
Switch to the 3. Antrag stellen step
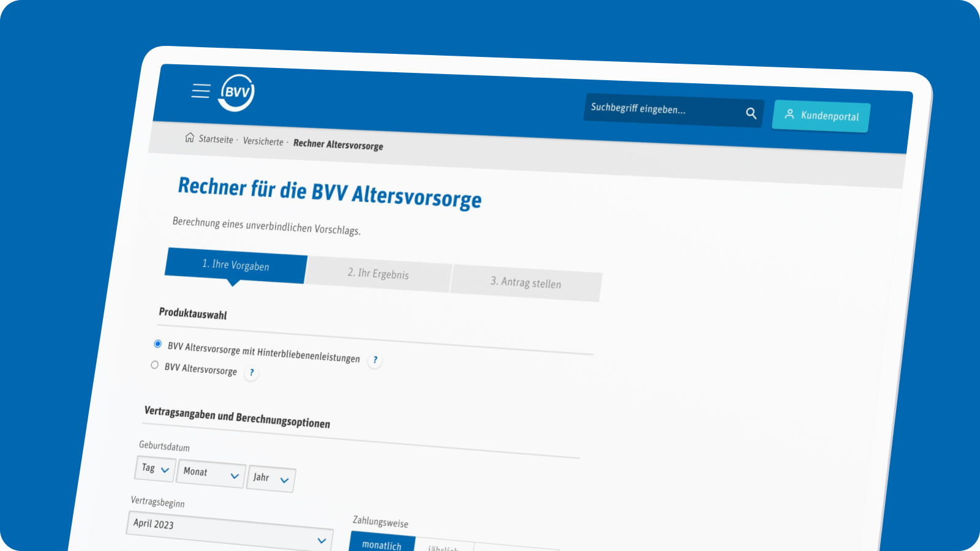tap(526, 282)
